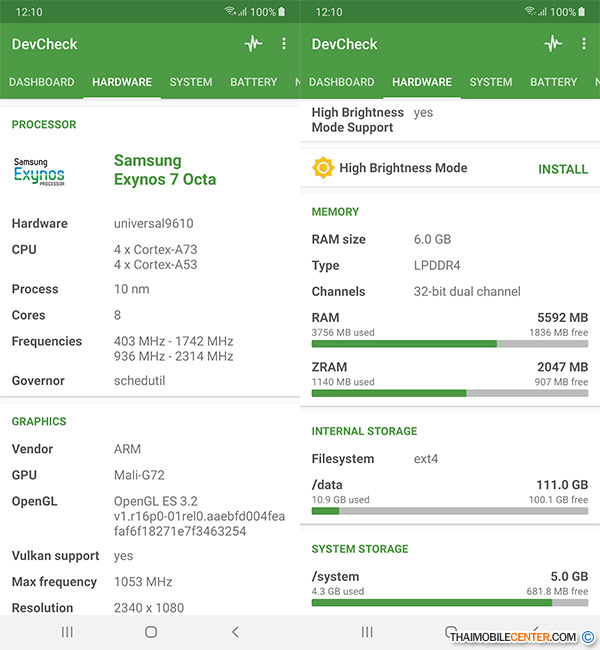The height and width of the screenshot is (650, 600).
Task: Open the activity monitor icon on left screen
Action: [253, 44]
